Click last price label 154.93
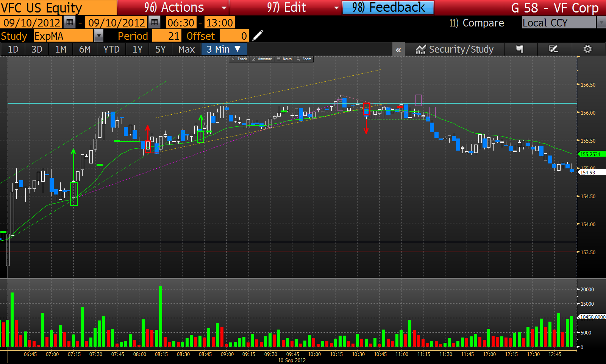The image size is (606, 364). [592, 173]
